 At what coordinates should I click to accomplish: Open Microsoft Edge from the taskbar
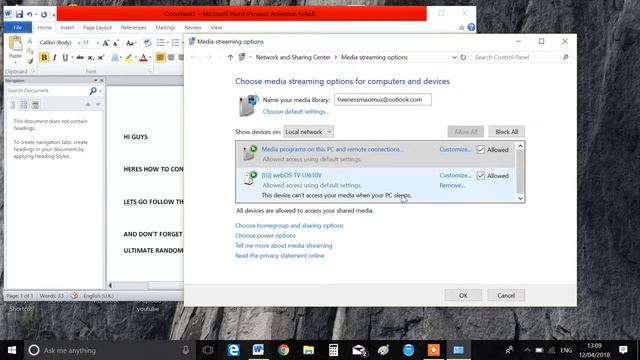coord(233,350)
